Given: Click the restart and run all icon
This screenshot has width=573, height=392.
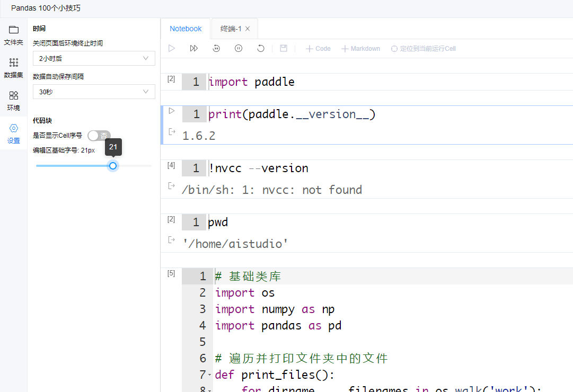Looking at the screenshot, I should pos(216,48).
